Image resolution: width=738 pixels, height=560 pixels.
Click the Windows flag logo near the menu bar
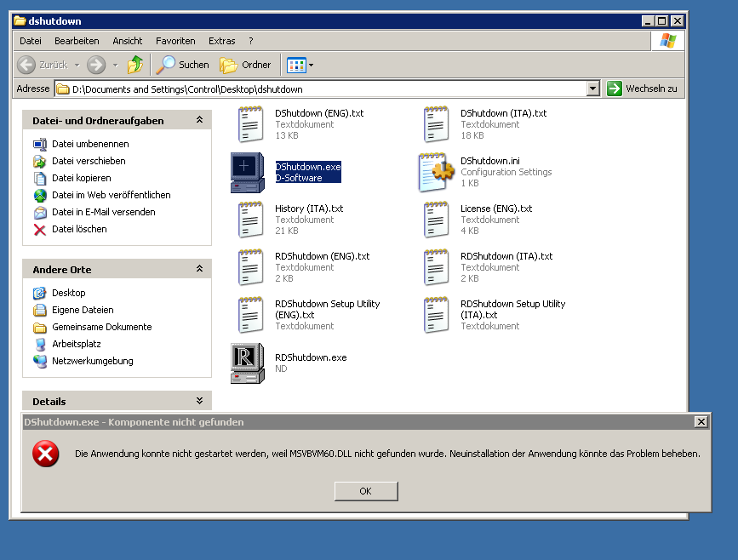(x=667, y=40)
